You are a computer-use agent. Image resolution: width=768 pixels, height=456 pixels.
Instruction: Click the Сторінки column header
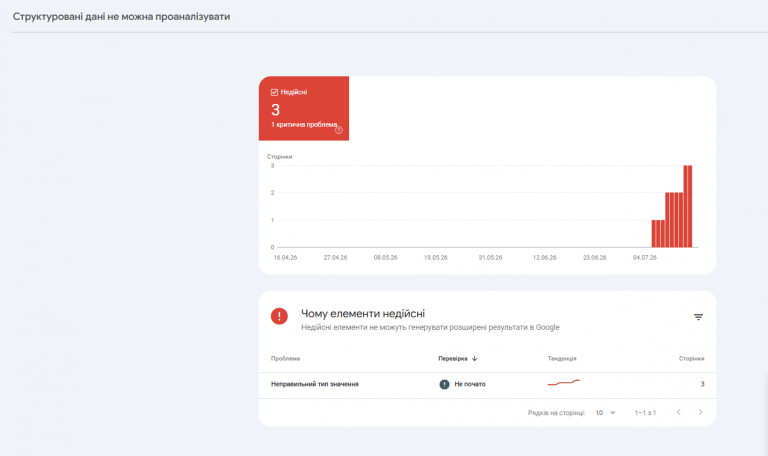point(692,359)
